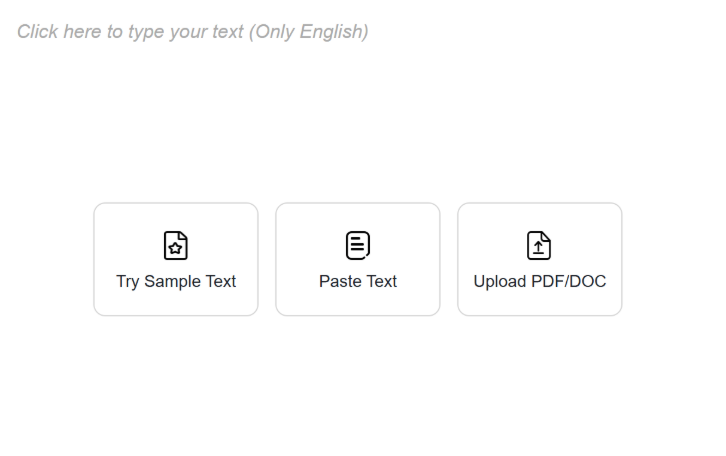
Task: Select the Try Sample Text card
Action: 176,260
